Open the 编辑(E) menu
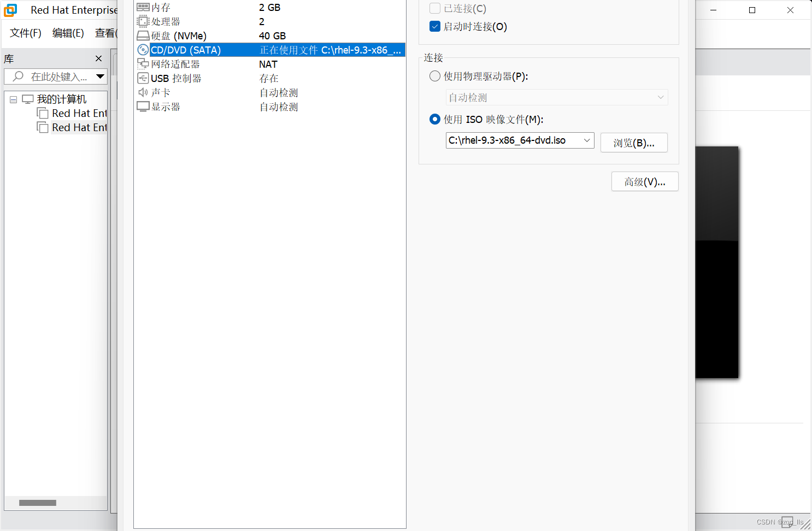The image size is (812, 531). point(68,33)
